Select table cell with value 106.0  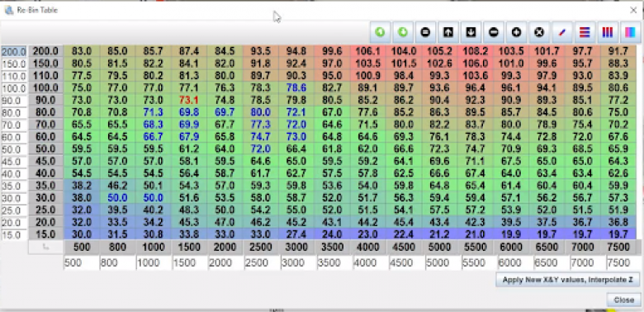click(x=476, y=64)
